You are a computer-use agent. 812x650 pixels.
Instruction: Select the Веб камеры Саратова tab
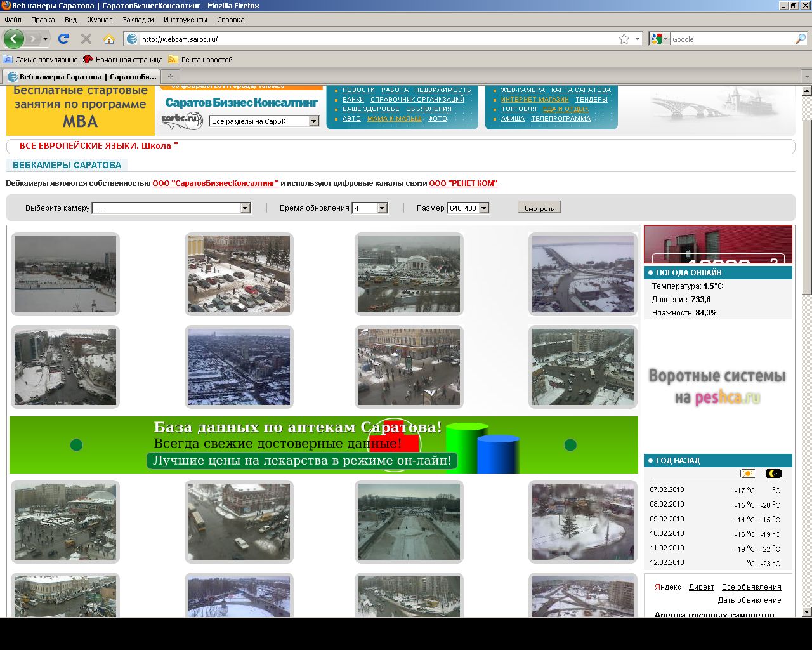[x=81, y=76]
